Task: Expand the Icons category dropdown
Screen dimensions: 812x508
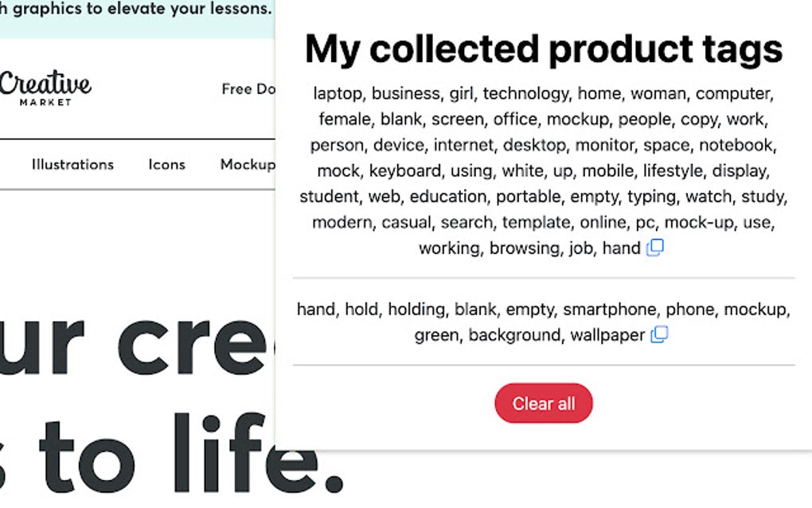Action: coord(166,164)
